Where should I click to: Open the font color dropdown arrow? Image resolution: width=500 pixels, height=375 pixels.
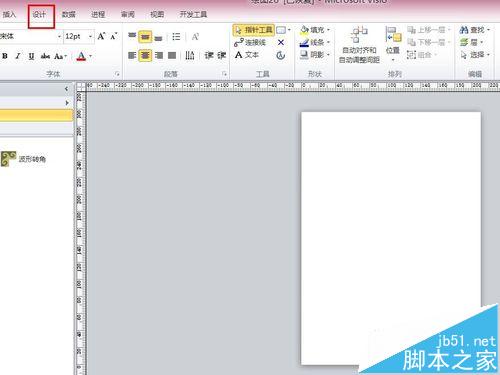point(90,56)
